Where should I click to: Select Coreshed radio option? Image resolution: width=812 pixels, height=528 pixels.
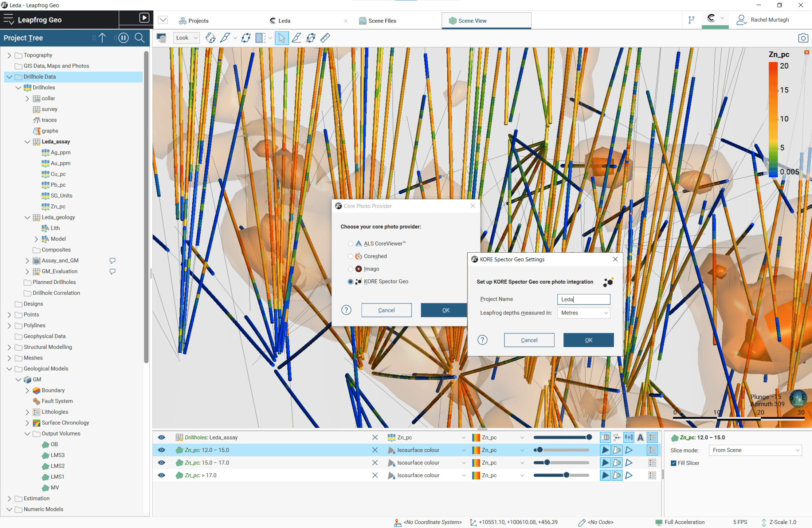pyautogui.click(x=350, y=256)
